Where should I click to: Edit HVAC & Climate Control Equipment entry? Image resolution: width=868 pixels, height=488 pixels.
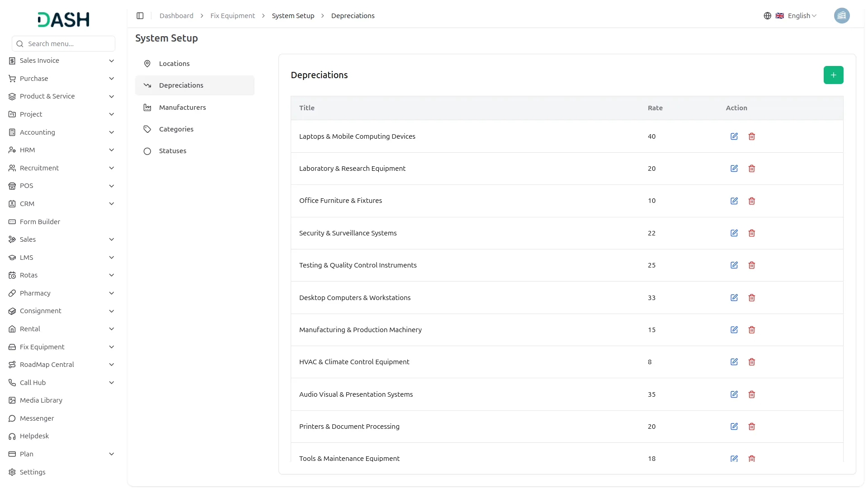734,362
